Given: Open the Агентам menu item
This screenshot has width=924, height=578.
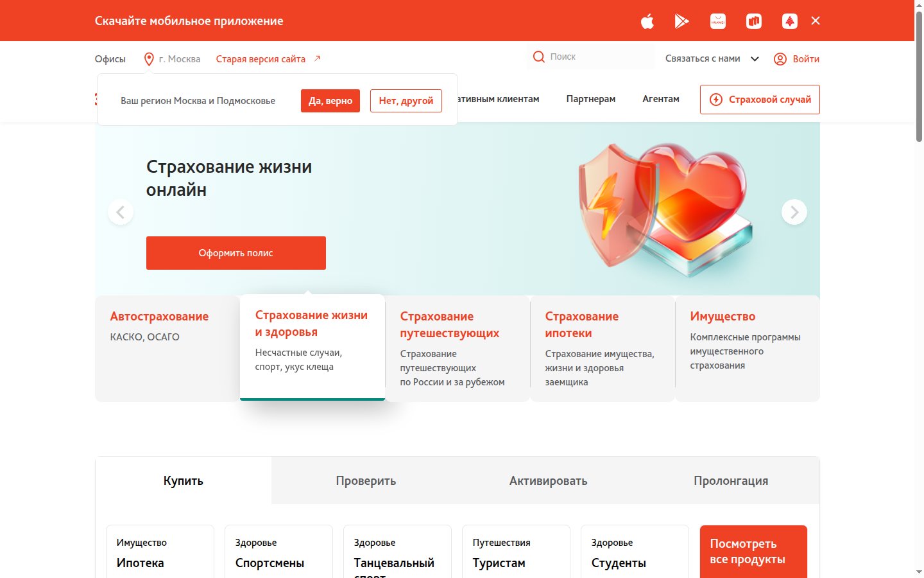Looking at the screenshot, I should (x=661, y=99).
